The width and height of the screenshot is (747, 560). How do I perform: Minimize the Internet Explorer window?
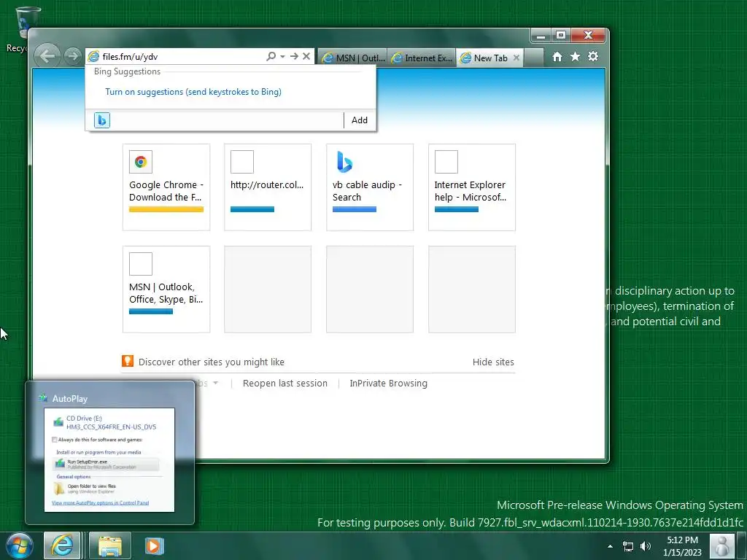point(541,36)
